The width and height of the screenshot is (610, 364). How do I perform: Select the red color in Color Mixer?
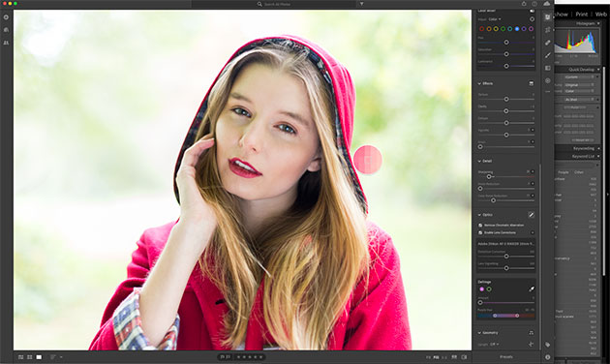481,29
